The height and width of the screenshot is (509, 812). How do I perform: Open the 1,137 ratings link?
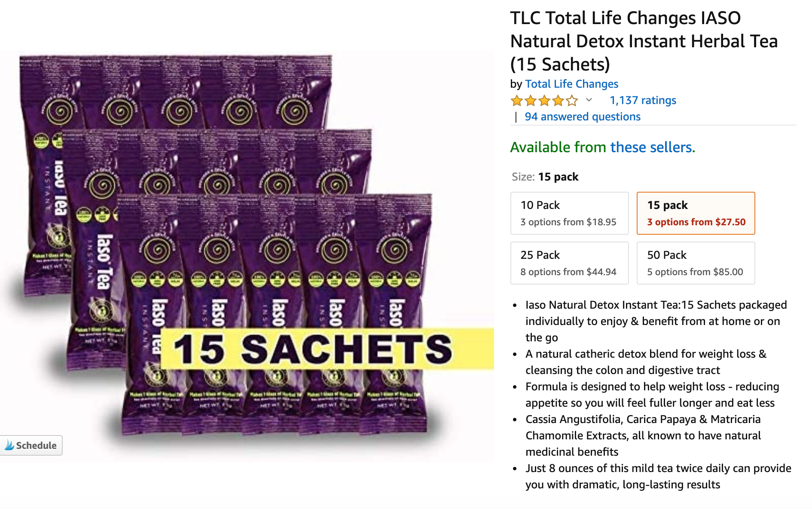643,100
